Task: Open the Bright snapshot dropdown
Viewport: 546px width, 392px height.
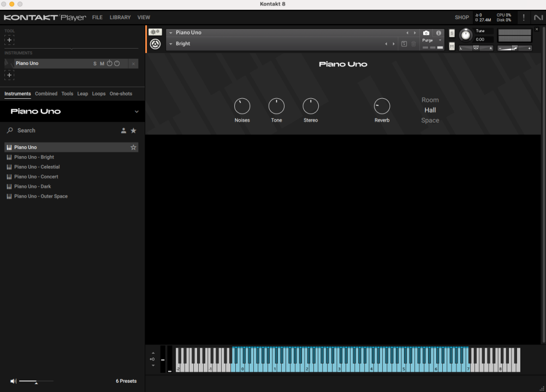Action: [170, 44]
